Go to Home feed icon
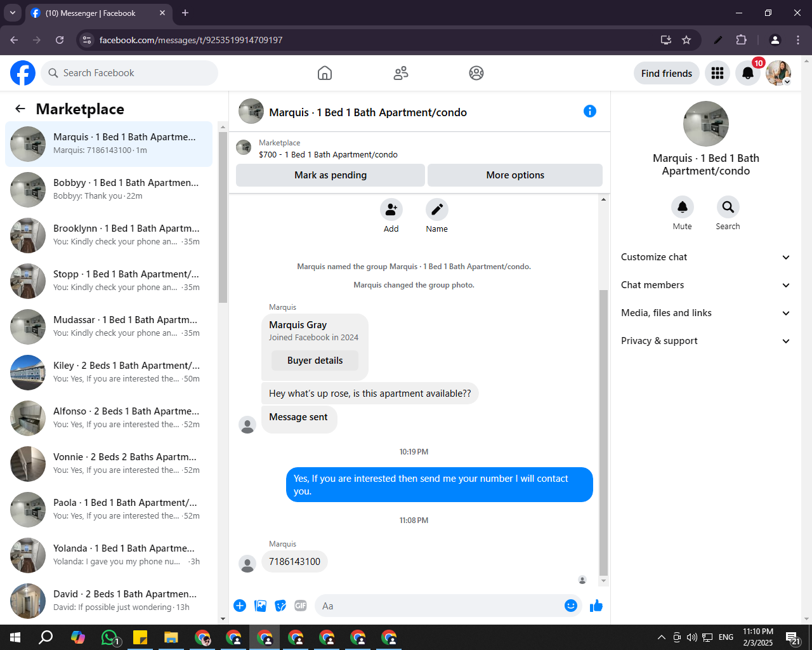Screen dimensions: 812x650 tap(325, 73)
